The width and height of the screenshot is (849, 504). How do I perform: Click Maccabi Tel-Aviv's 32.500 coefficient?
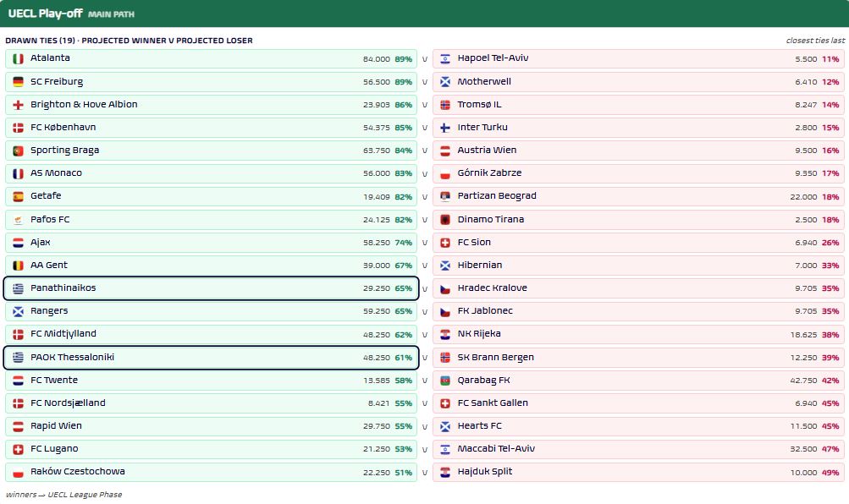point(803,449)
